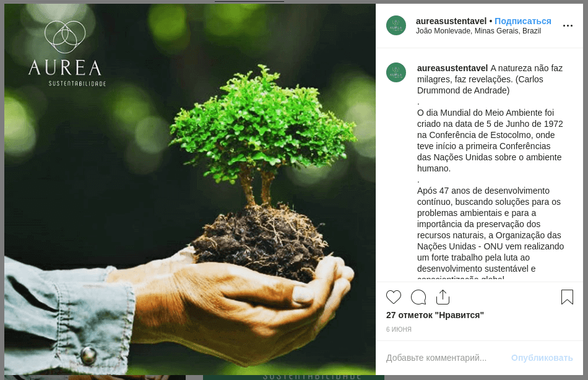Like the post with the heart icon

(x=394, y=297)
